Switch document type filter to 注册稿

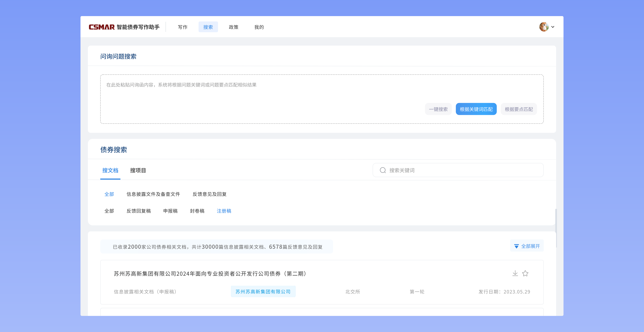224,211
